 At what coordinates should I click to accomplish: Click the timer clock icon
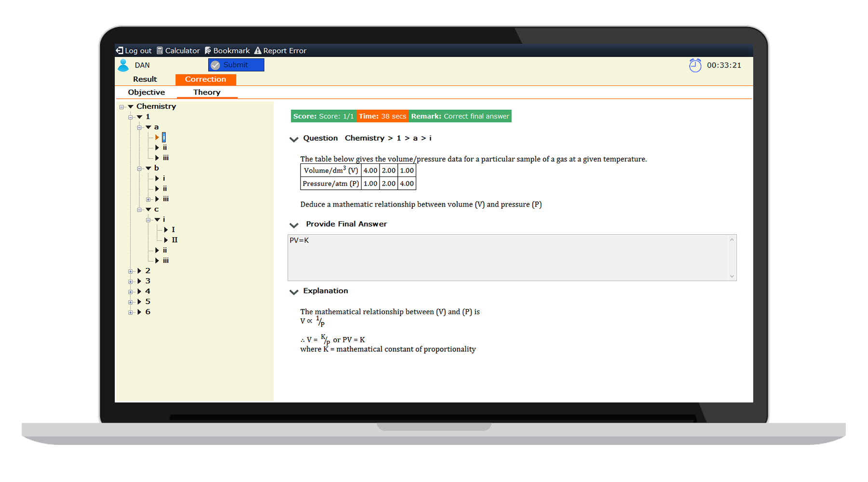point(695,65)
